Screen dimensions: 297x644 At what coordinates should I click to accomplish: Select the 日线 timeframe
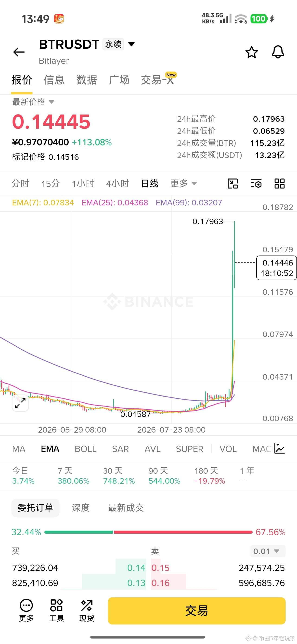tap(150, 184)
